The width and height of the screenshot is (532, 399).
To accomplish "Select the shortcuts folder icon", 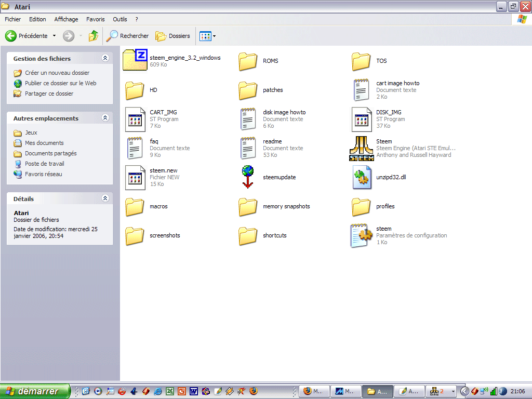I will point(248,236).
